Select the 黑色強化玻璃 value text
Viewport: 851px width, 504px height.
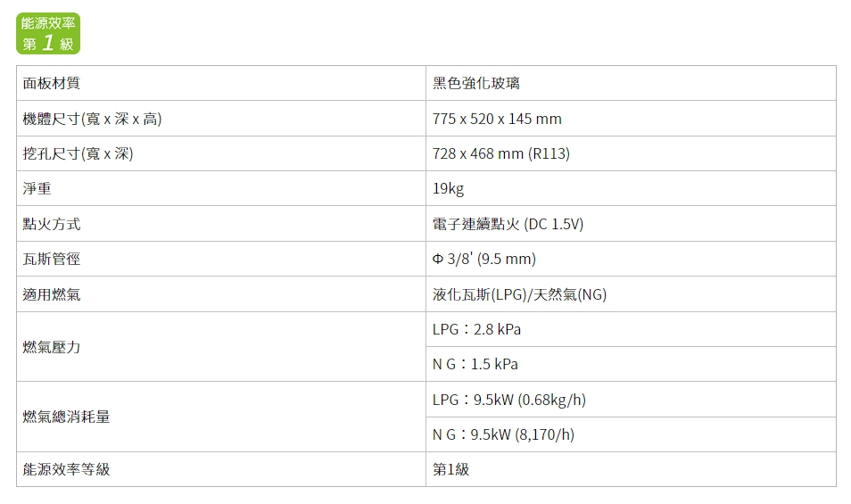click(476, 83)
